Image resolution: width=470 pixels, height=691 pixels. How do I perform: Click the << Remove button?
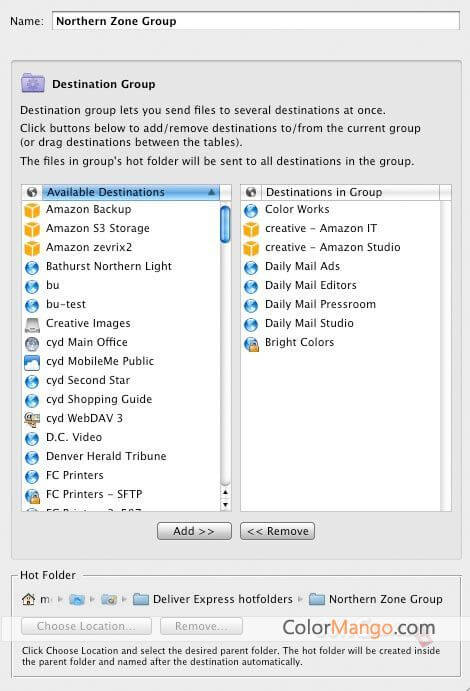(x=278, y=531)
